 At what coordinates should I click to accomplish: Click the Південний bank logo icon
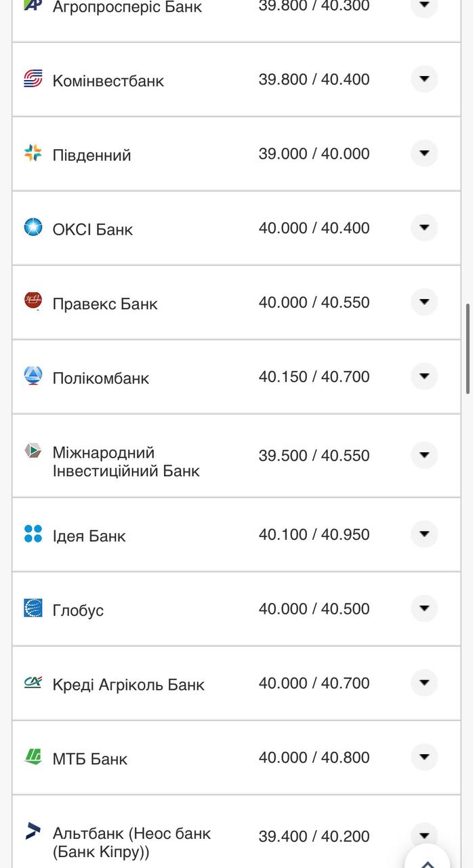click(33, 153)
